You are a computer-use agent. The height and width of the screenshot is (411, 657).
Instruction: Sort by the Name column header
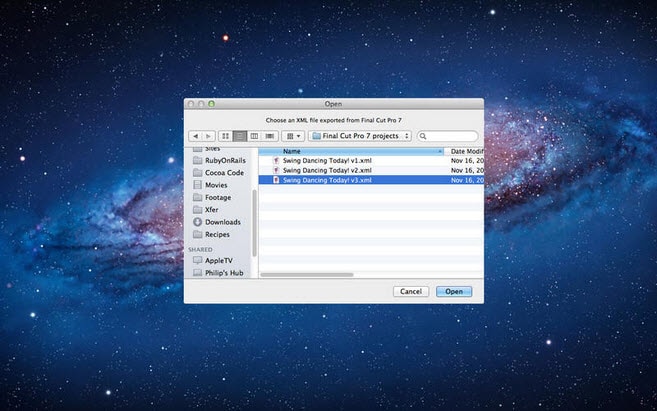351,151
